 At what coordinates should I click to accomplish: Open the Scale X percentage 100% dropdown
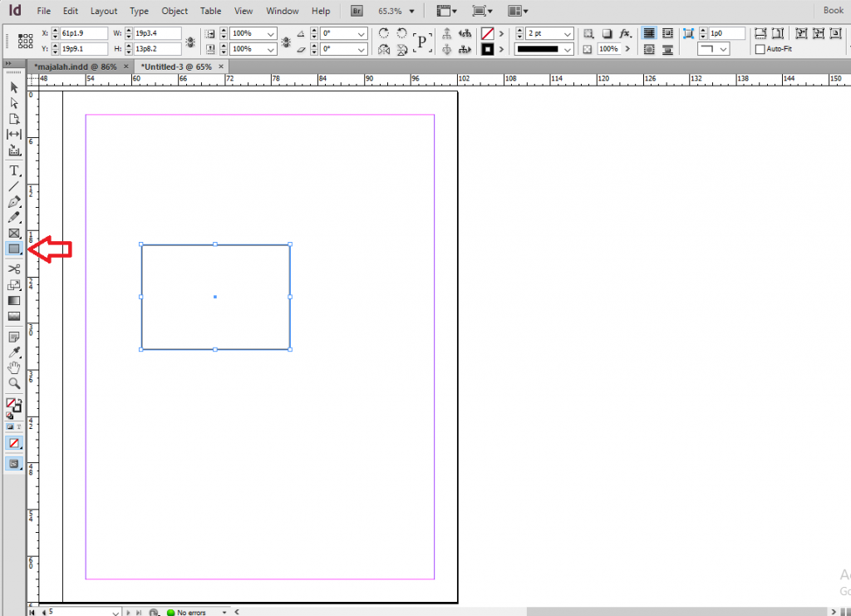pyautogui.click(x=270, y=33)
